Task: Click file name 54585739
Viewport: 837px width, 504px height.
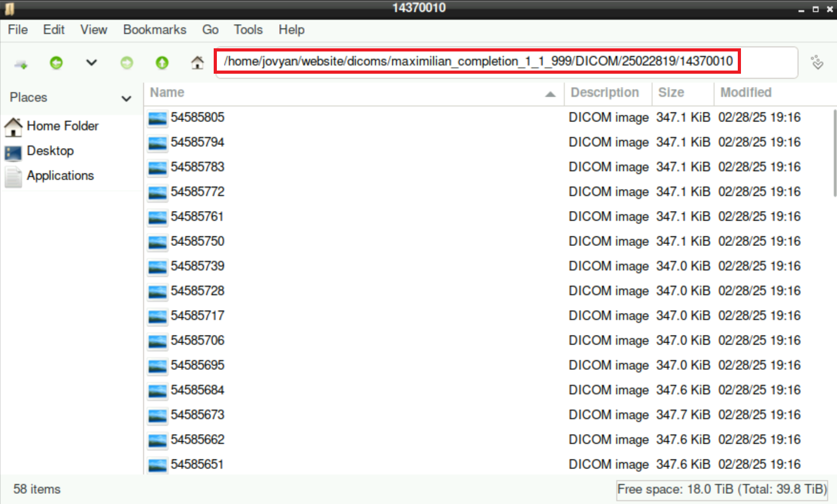Action: point(197,266)
